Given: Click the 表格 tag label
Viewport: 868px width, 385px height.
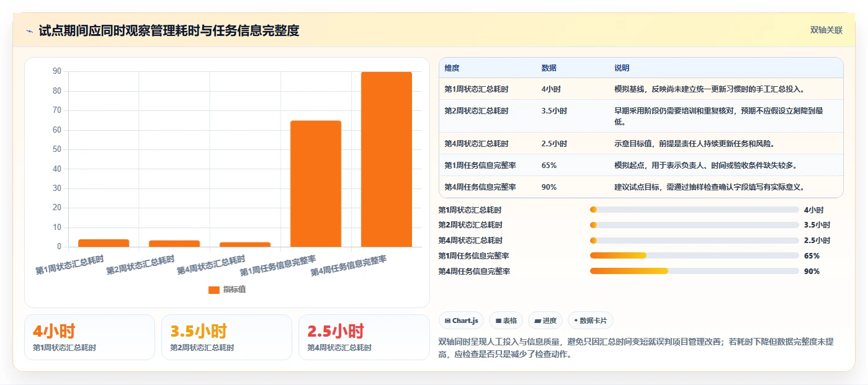Looking at the screenshot, I should 510,321.
